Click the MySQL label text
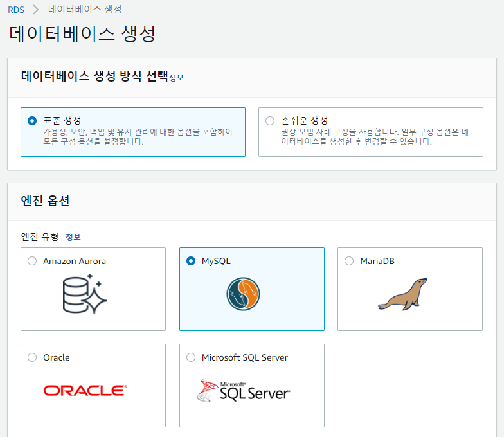The width and height of the screenshot is (504, 437). tap(216, 261)
